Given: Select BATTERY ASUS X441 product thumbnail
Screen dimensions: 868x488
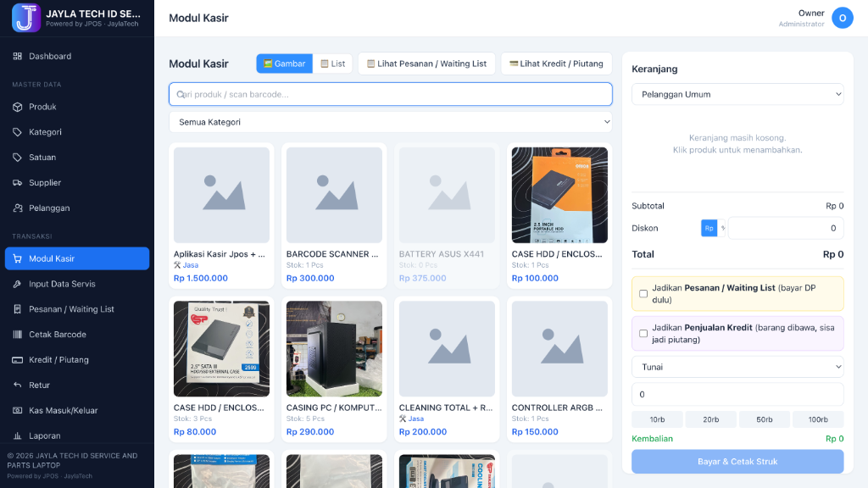Looking at the screenshot, I should (447, 195).
